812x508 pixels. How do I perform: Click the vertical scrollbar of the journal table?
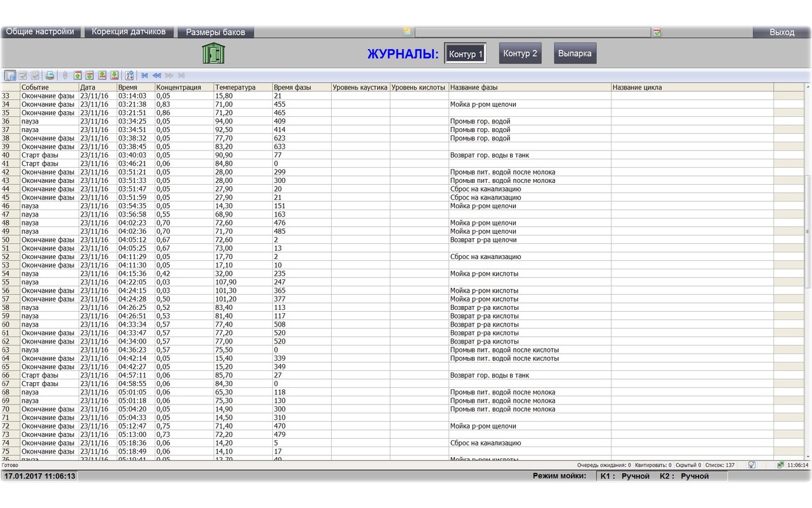click(808, 232)
